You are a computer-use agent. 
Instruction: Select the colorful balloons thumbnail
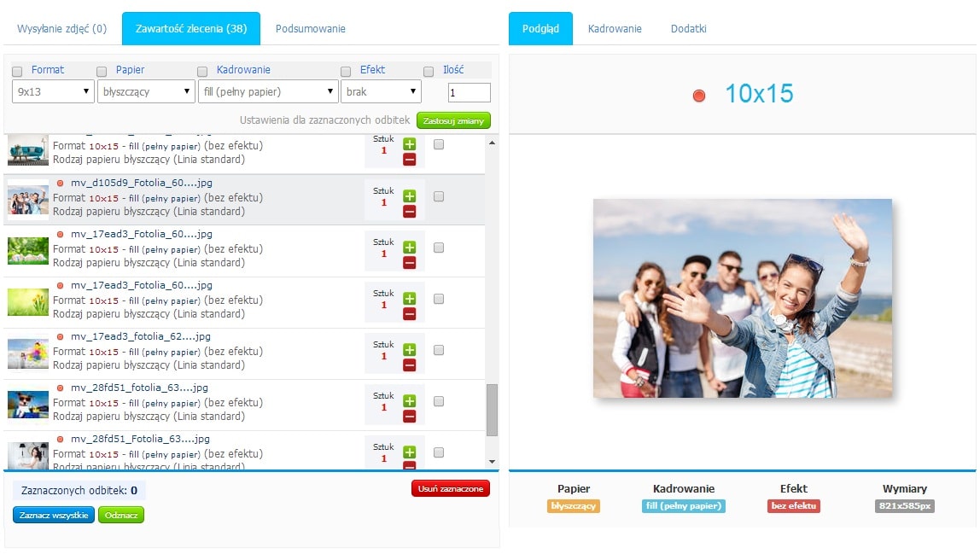[27, 353]
